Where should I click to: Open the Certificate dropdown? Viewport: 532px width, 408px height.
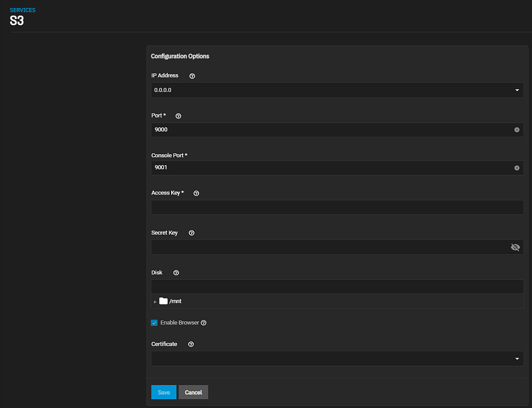[337, 359]
